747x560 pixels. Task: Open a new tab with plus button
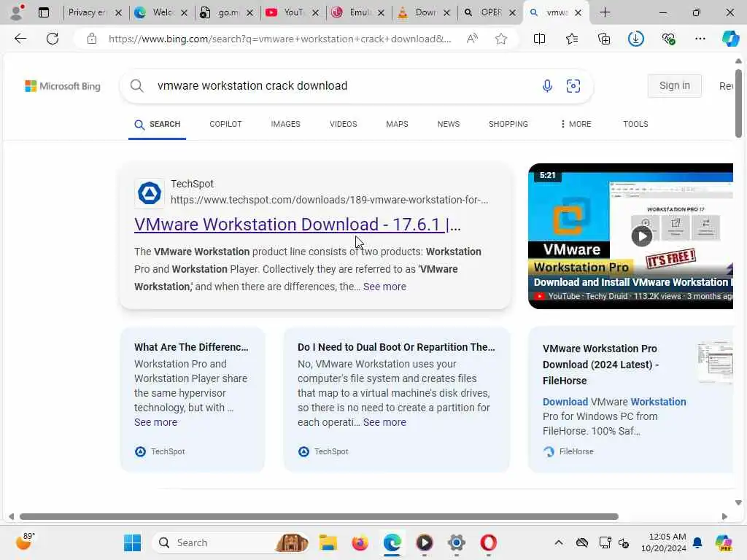click(605, 12)
